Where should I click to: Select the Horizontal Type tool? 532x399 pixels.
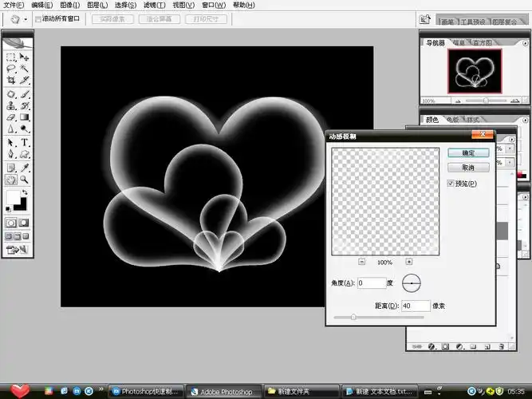(25, 142)
